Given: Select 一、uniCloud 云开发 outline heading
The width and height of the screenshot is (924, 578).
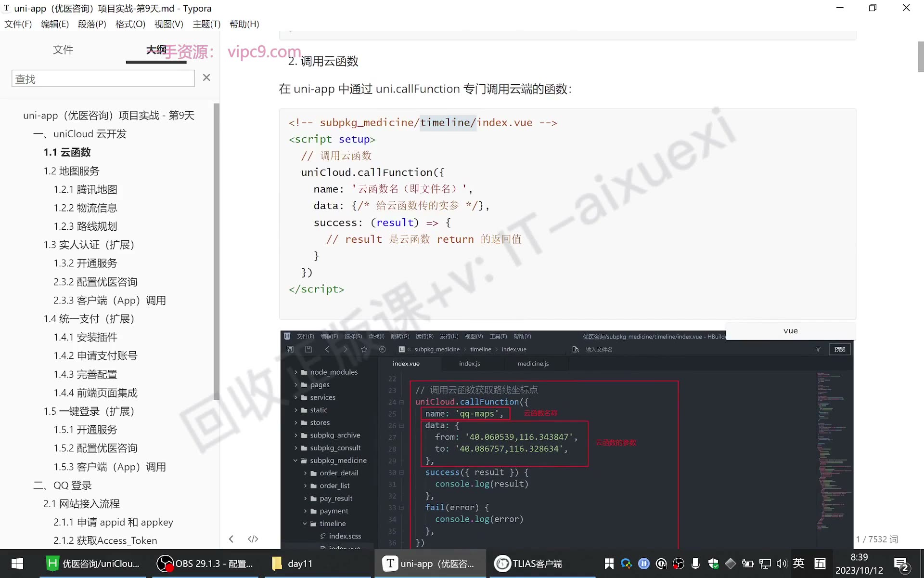Looking at the screenshot, I should point(80,134).
